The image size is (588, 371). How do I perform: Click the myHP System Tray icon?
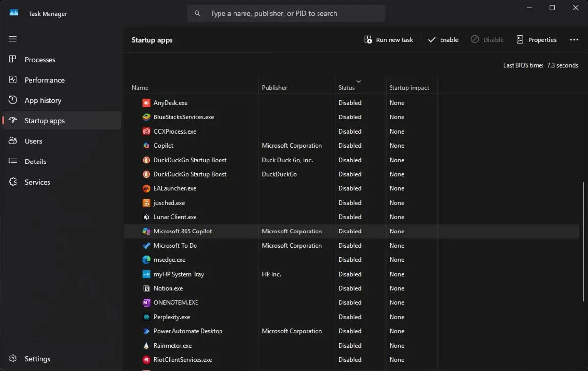[146, 274]
